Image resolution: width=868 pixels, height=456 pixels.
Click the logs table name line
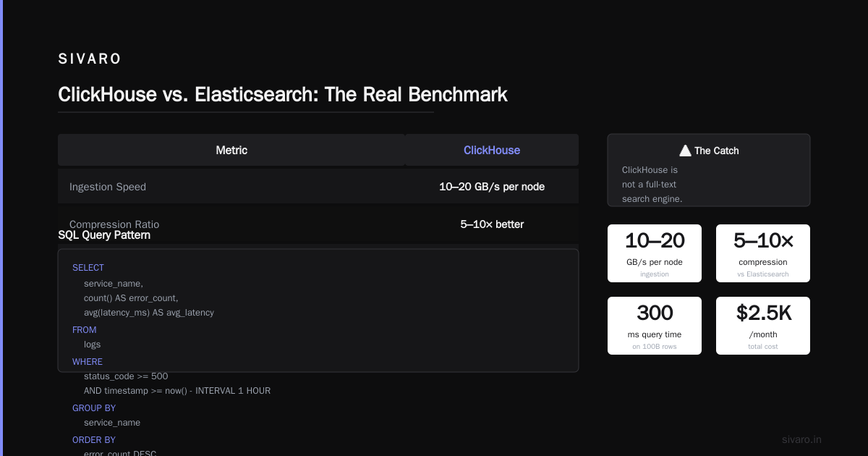[x=93, y=345]
